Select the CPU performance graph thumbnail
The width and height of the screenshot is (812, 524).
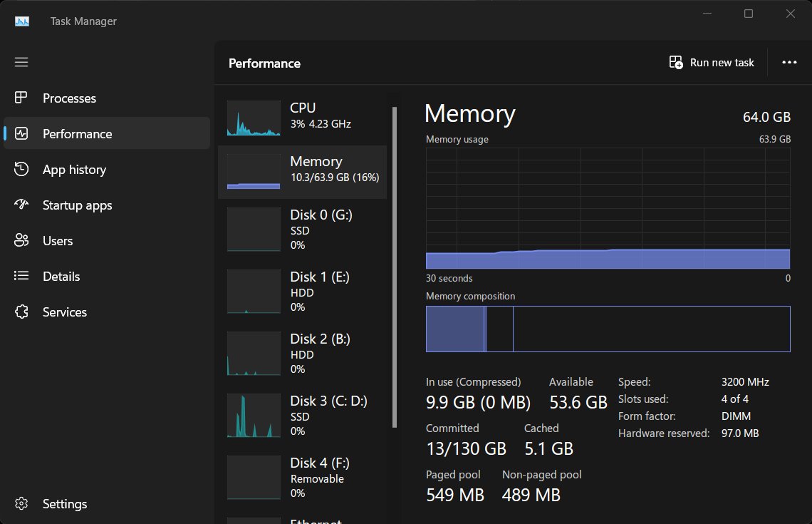(254, 118)
